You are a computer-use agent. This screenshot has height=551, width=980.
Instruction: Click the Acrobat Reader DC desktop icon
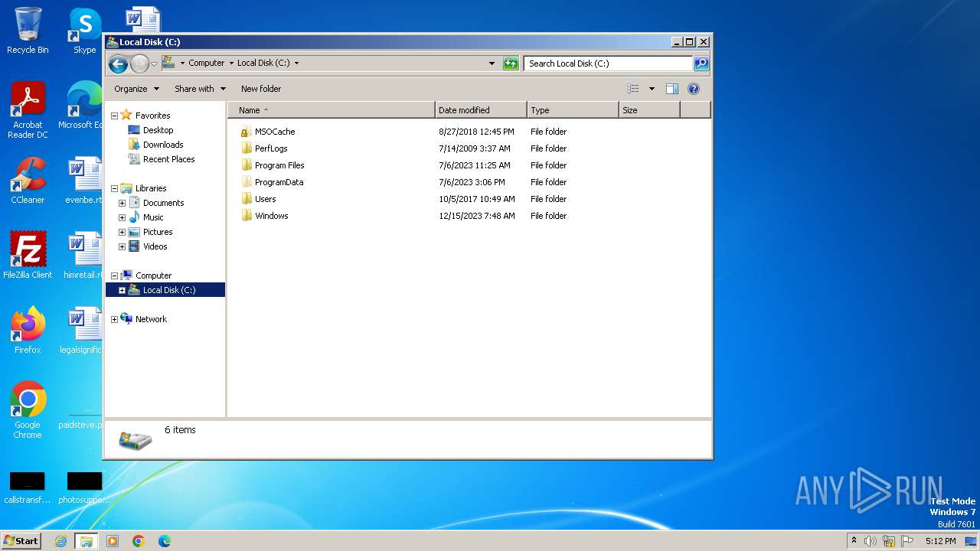pos(28,111)
